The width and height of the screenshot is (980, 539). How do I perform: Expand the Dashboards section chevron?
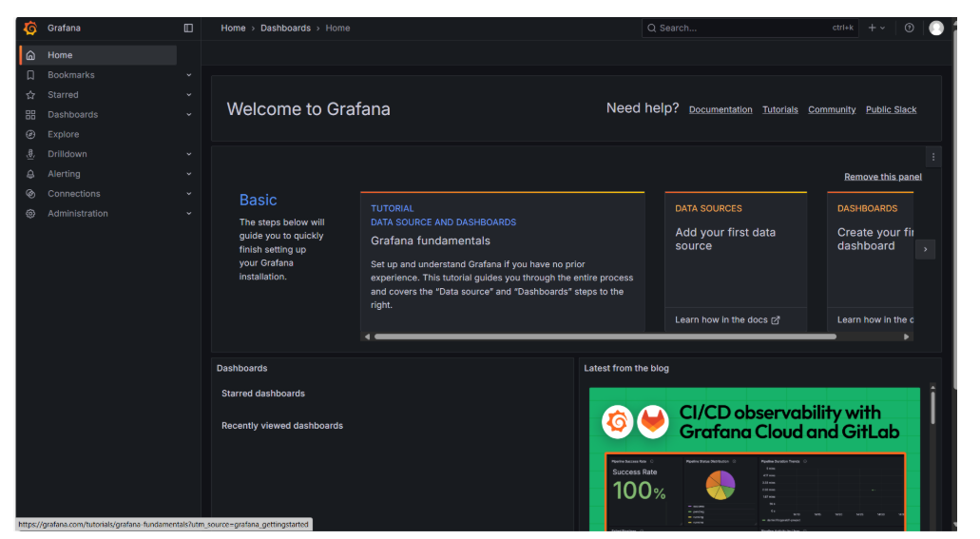pyautogui.click(x=189, y=115)
